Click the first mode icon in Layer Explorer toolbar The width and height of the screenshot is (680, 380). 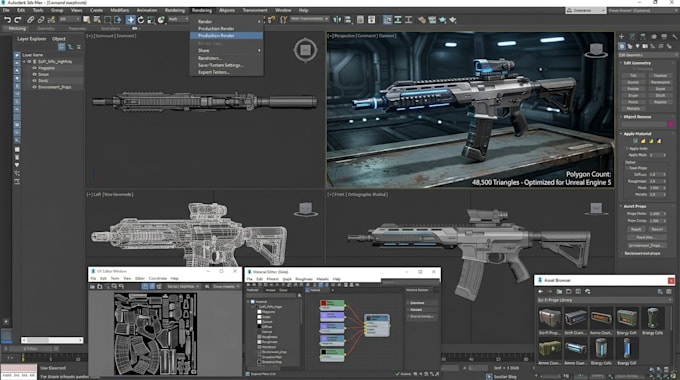[x=62, y=47]
